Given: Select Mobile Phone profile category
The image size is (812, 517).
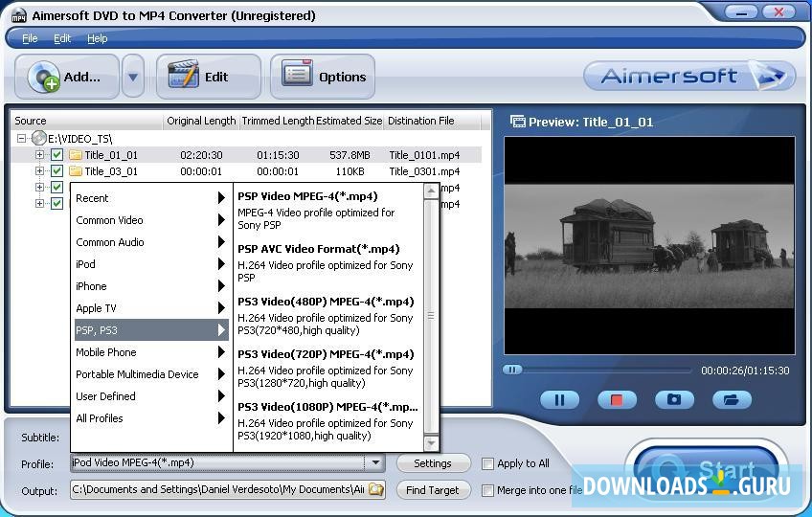Looking at the screenshot, I should [106, 352].
